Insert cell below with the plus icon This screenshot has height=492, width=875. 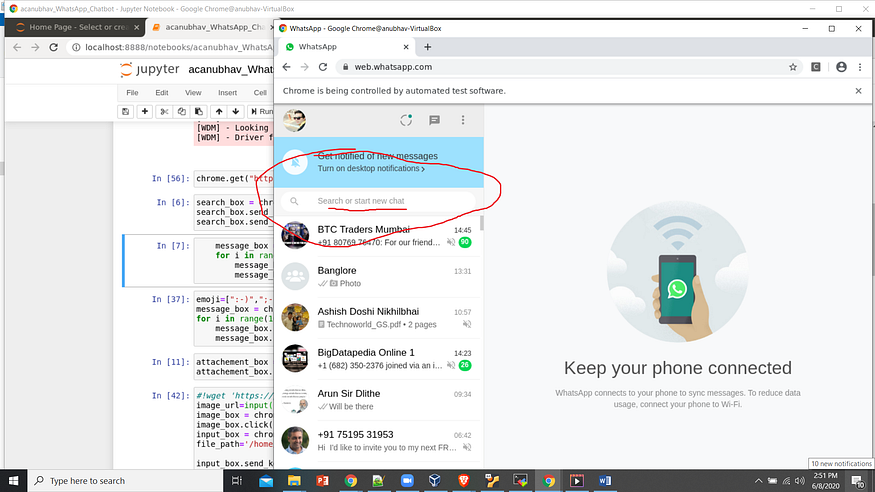tap(145, 112)
